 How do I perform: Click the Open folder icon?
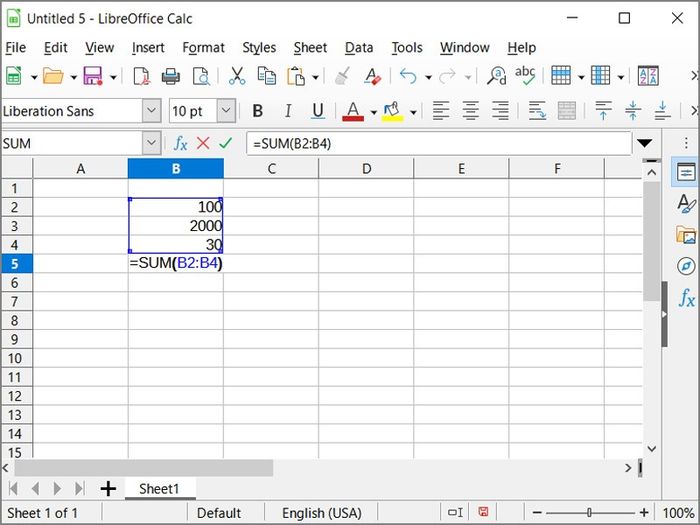(x=53, y=76)
